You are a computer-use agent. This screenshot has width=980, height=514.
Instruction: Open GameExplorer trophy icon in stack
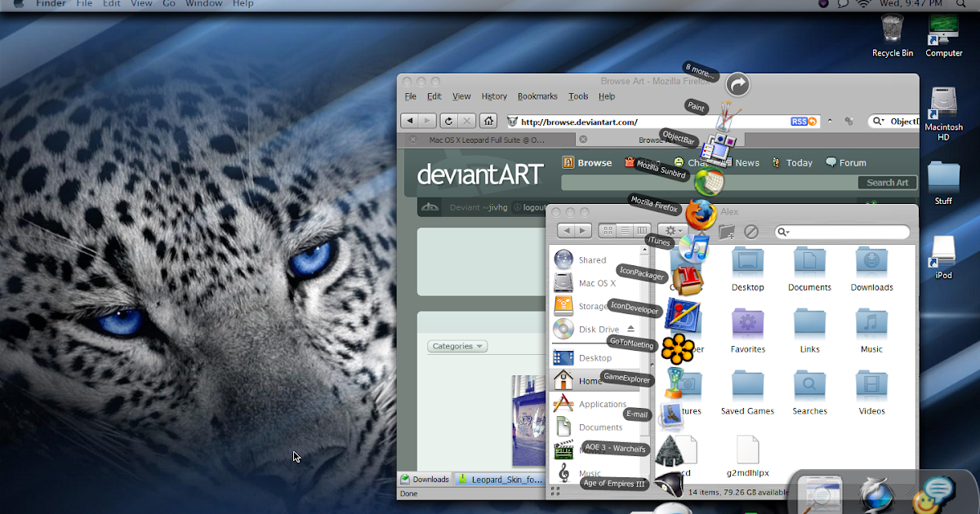point(675,382)
